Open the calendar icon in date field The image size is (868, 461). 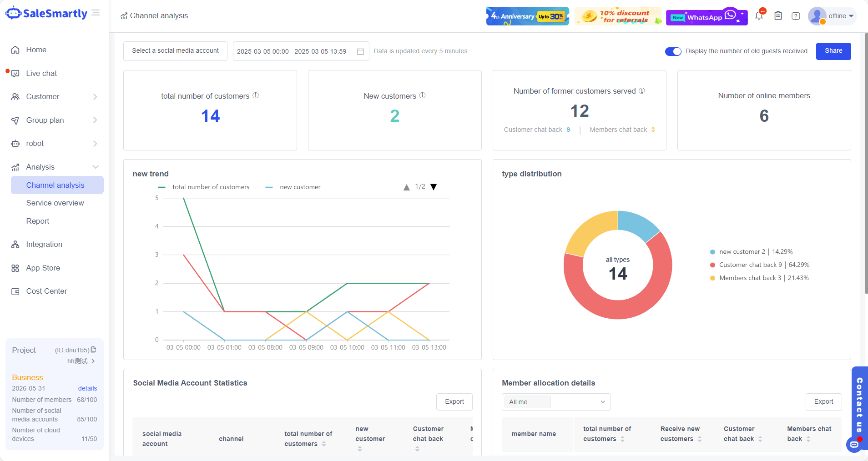pyautogui.click(x=360, y=51)
